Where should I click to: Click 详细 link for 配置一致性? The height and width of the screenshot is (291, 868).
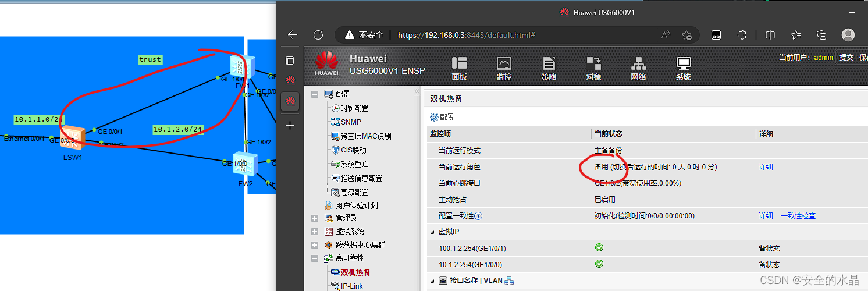point(766,216)
